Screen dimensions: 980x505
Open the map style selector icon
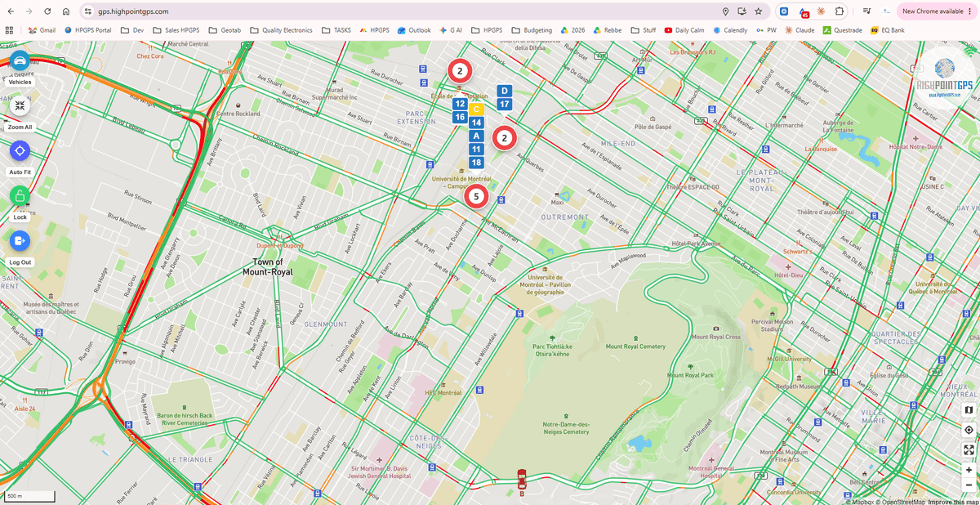(x=969, y=409)
